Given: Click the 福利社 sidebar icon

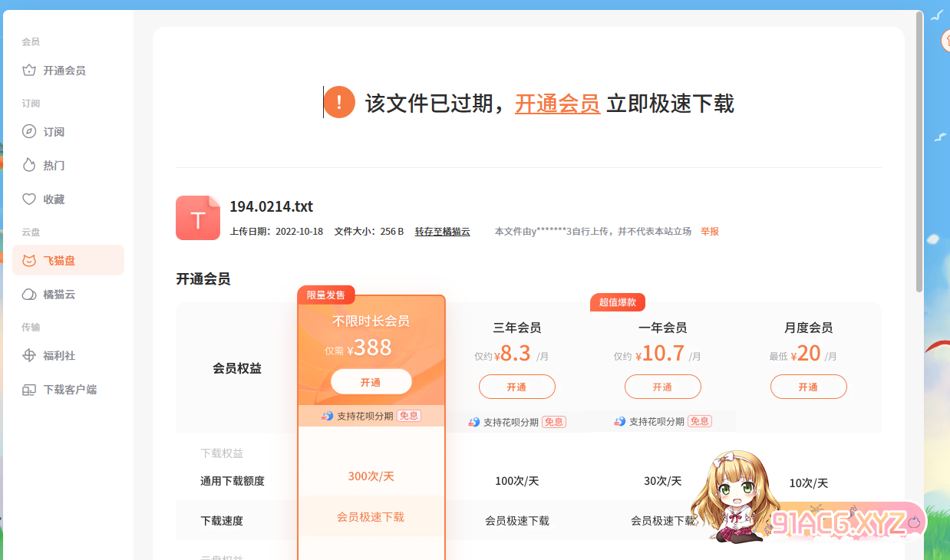Looking at the screenshot, I should click(x=29, y=356).
